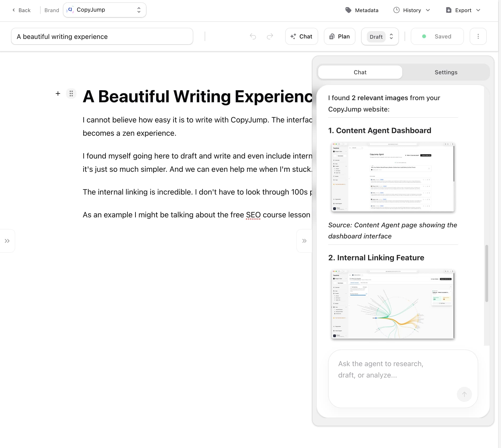
Task: Open the Export dropdown
Action: tap(463, 10)
